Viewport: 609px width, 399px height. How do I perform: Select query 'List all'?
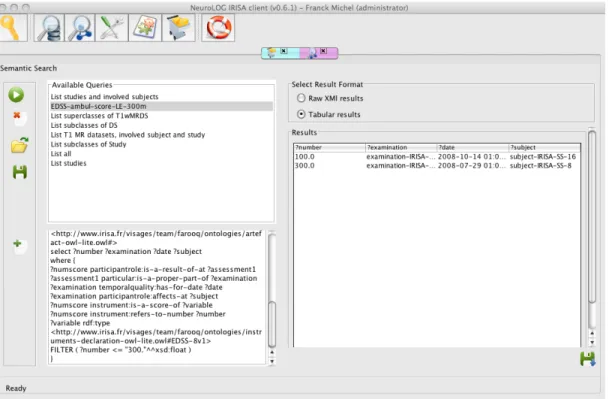tap(162, 154)
